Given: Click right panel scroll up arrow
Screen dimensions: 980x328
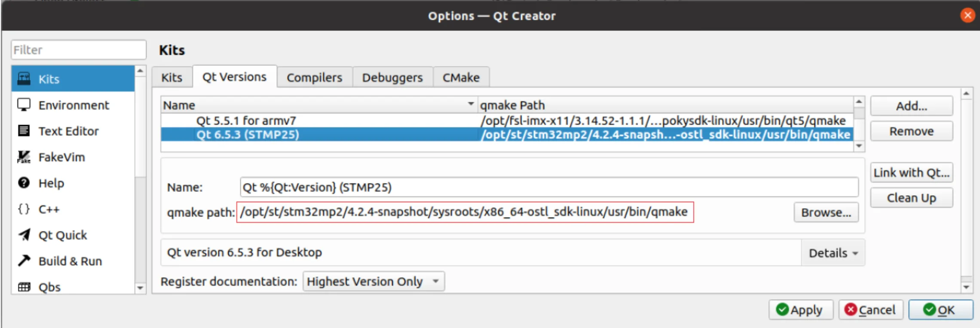Looking at the screenshot, I should coord(966,94).
